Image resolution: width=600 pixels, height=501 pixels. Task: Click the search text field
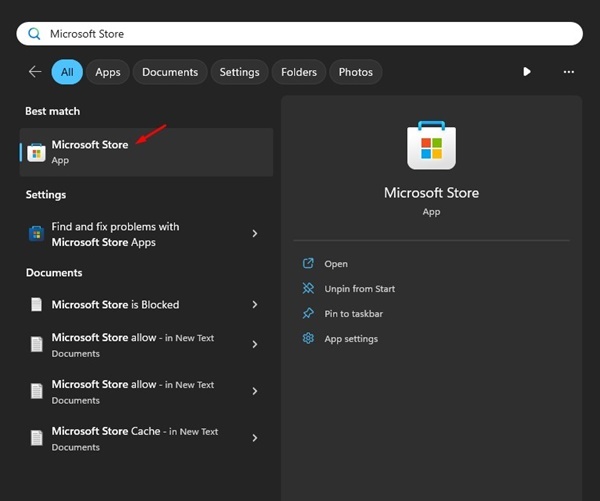(300, 34)
